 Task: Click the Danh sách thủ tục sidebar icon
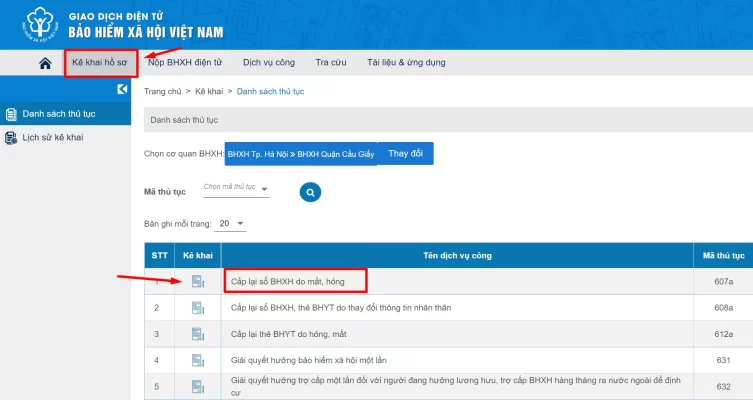click(x=10, y=114)
